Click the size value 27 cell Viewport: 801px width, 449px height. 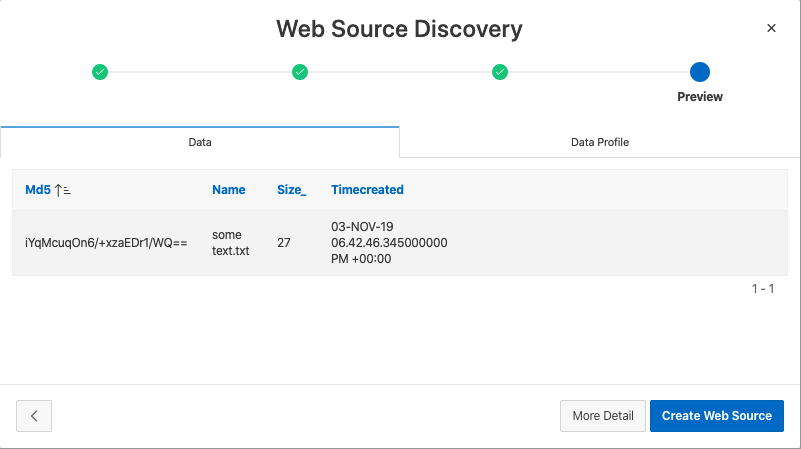(284, 243)
